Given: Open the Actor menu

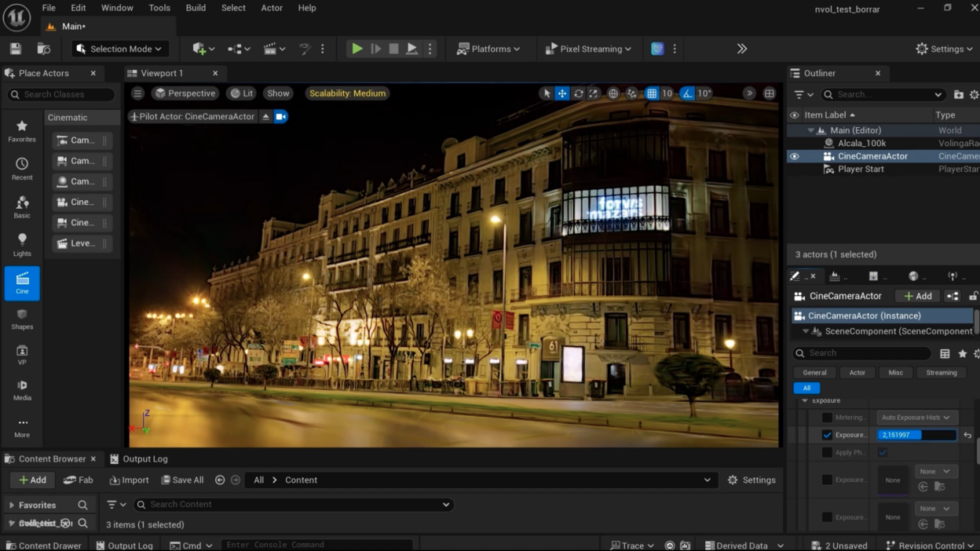Looking at the screenshot, I should pyautogui.click(x=272, y=8).
